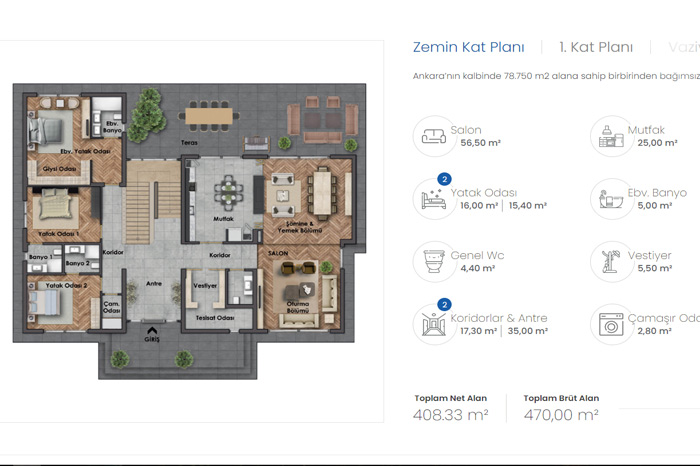Click the Genel Wc label text
Image resolution: width=700 pixels, height=466 pixels.
[x=477, y=255]
